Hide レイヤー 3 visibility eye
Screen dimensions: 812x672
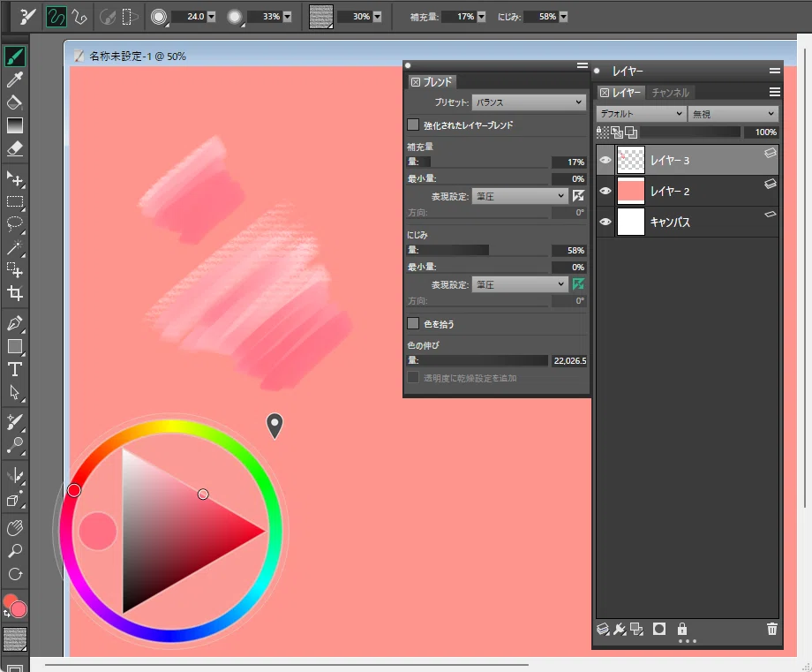click(605, 160)
